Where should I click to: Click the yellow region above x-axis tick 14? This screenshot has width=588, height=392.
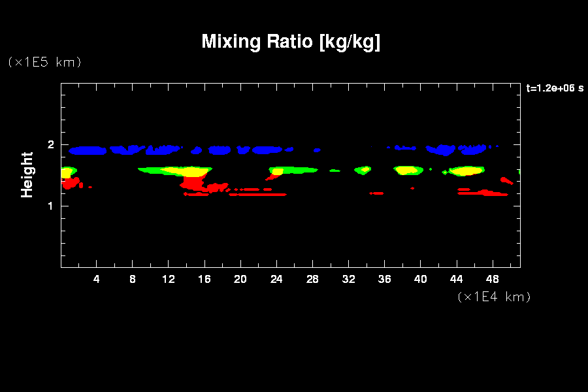pos(186,172)
